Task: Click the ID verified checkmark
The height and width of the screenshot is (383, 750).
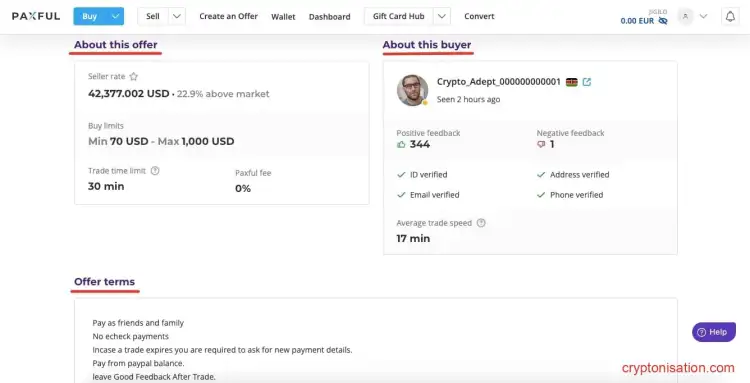Action: tap(401, 175)
